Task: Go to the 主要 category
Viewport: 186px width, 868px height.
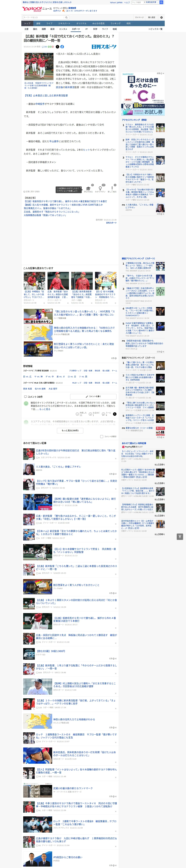Action: 26,29
